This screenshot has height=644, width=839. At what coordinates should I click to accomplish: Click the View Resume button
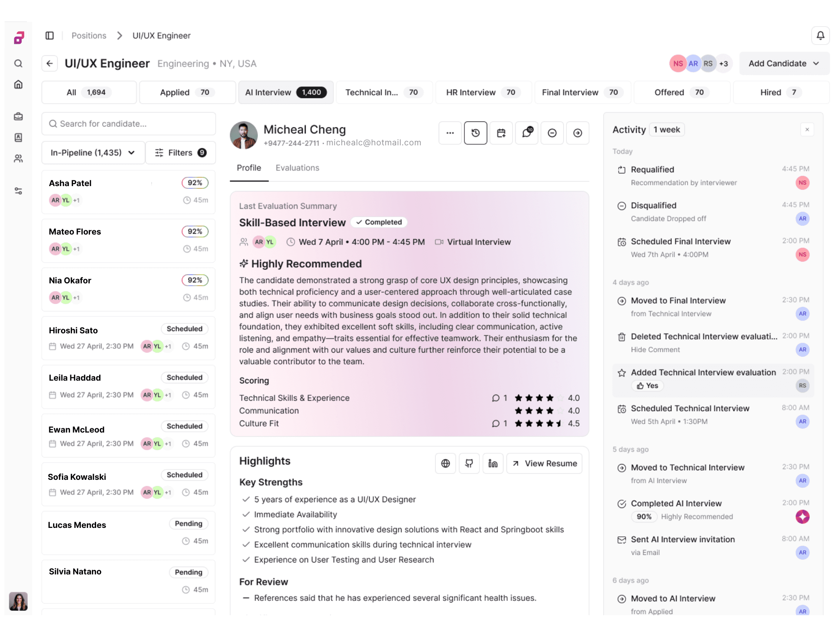[x=544, y=463]
